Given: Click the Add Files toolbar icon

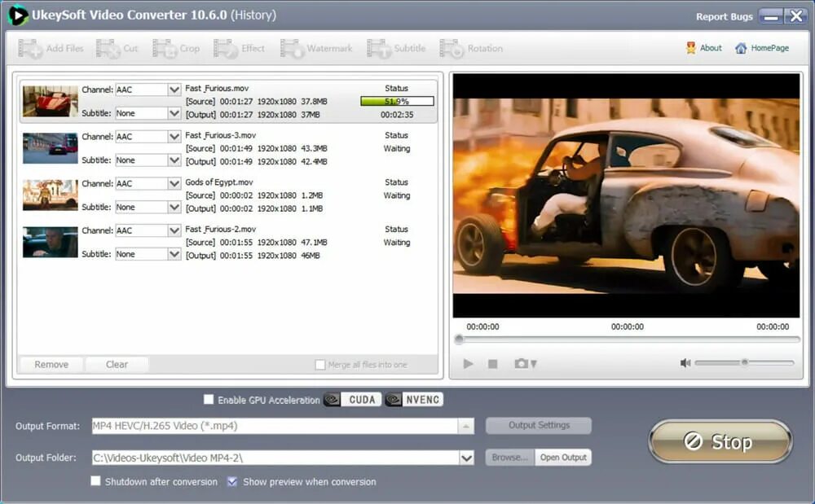Looking at the screenshot, I should (x=30, y=48).
